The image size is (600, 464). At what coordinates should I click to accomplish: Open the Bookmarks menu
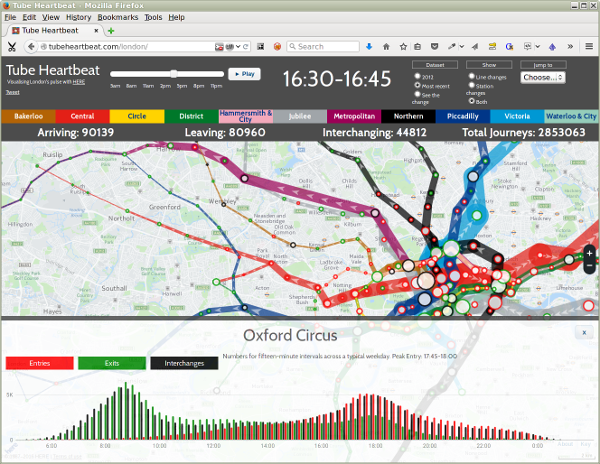pyautogui.click(x=117, y=17)
